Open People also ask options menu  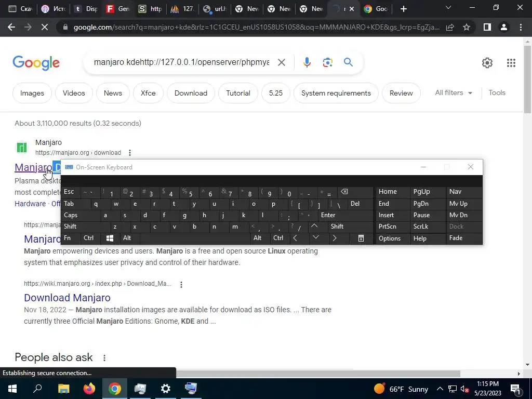pyautogui.click(x=104, y=357)
